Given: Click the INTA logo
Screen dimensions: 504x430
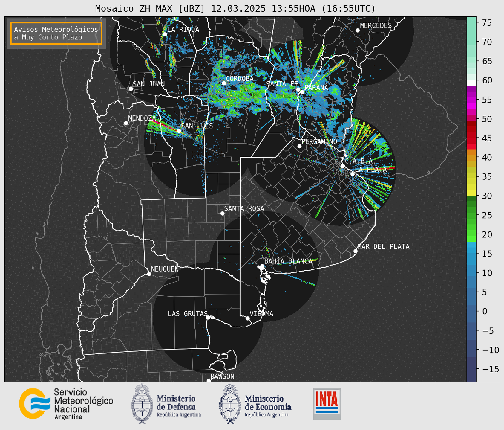Looking at the screenshot, I should [x=327, y=404].
